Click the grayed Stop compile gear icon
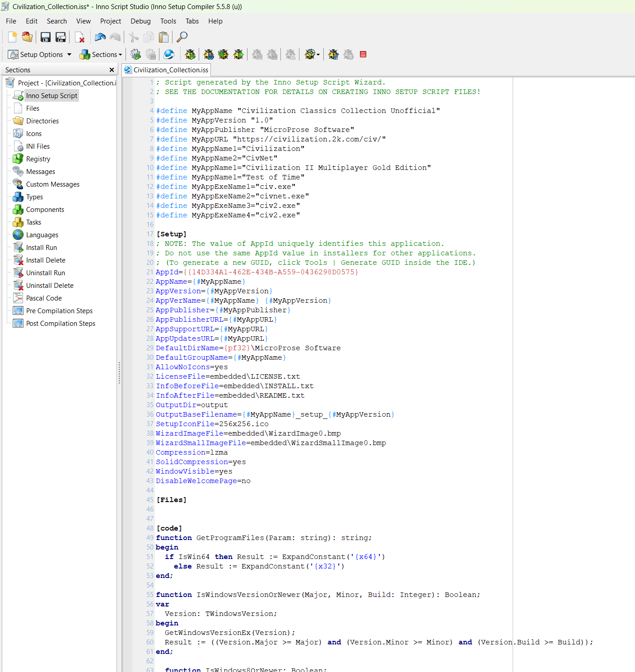 tap(151, 55)
